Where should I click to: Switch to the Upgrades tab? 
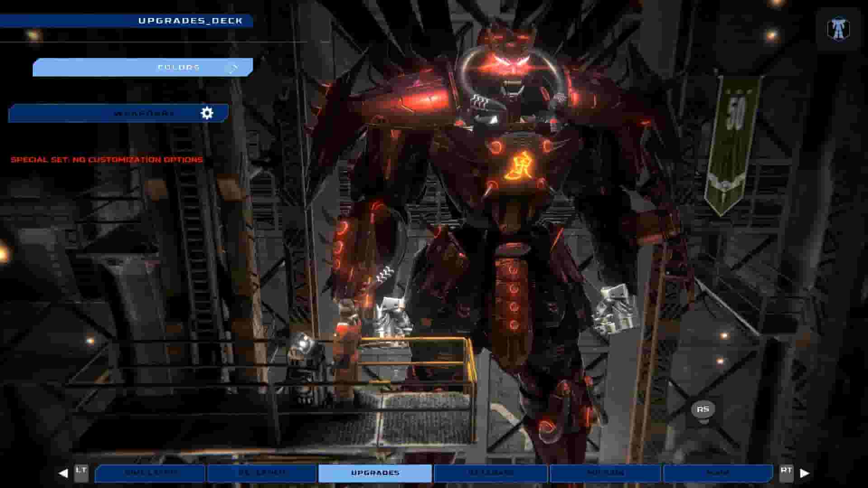pyautogui.click(x=374, y=473)
